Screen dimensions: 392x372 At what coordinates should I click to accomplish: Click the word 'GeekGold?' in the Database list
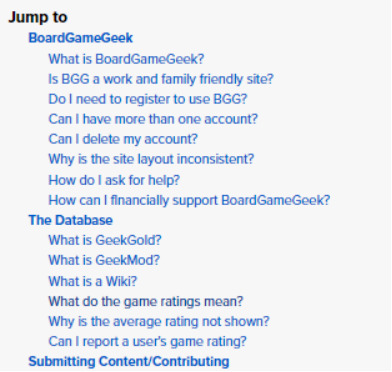pyautogui.click(x=128, y=240)
